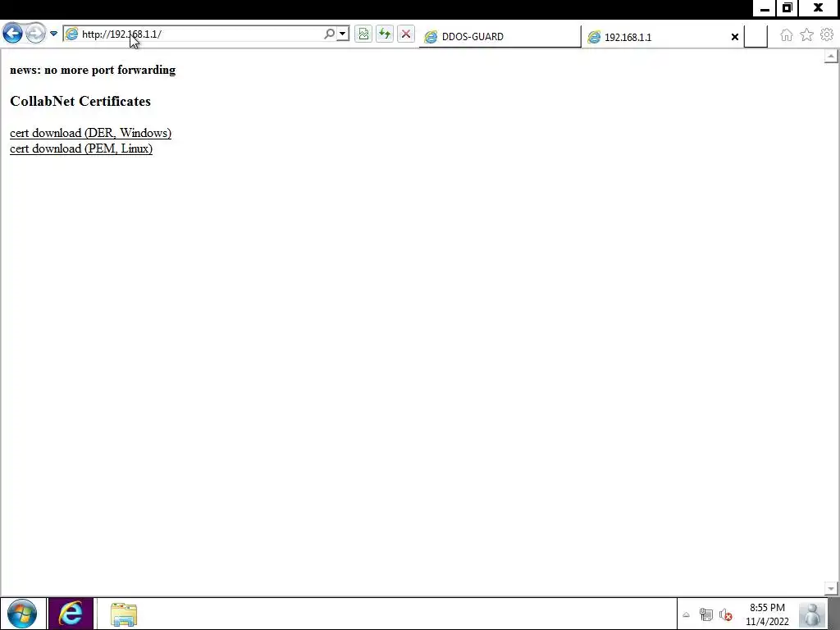The image size is (840, 630).
Task: Click the scrollbar up arrow
Action: [x=831, y=57]
